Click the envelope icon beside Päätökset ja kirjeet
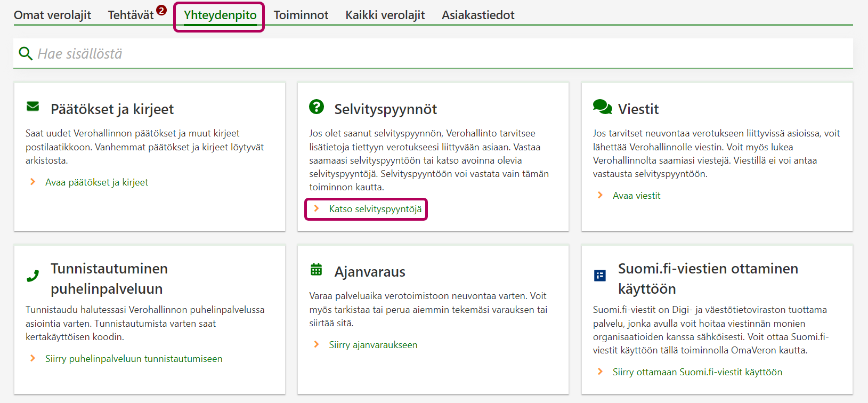Screen dimensions: 868x403 point(33,107)
